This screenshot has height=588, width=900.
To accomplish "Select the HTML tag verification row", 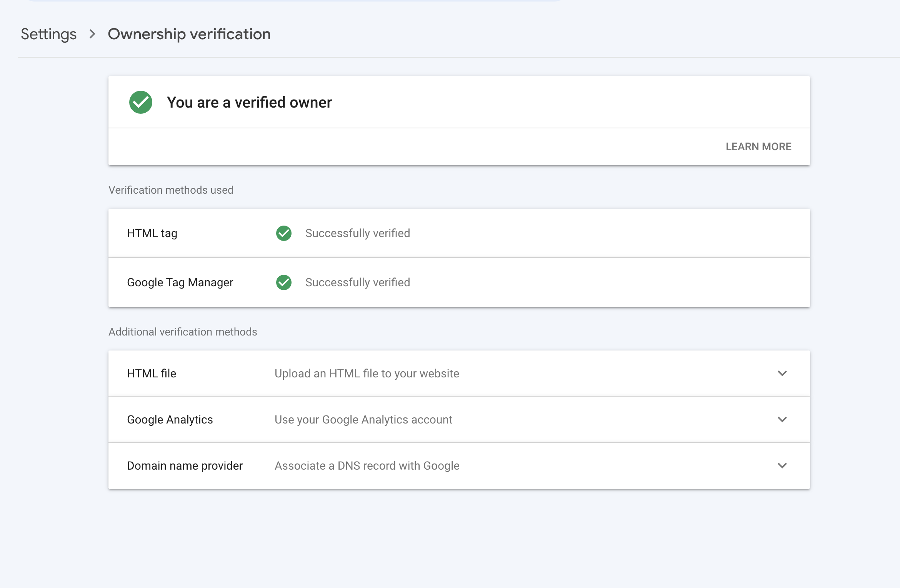I will 152,233.
